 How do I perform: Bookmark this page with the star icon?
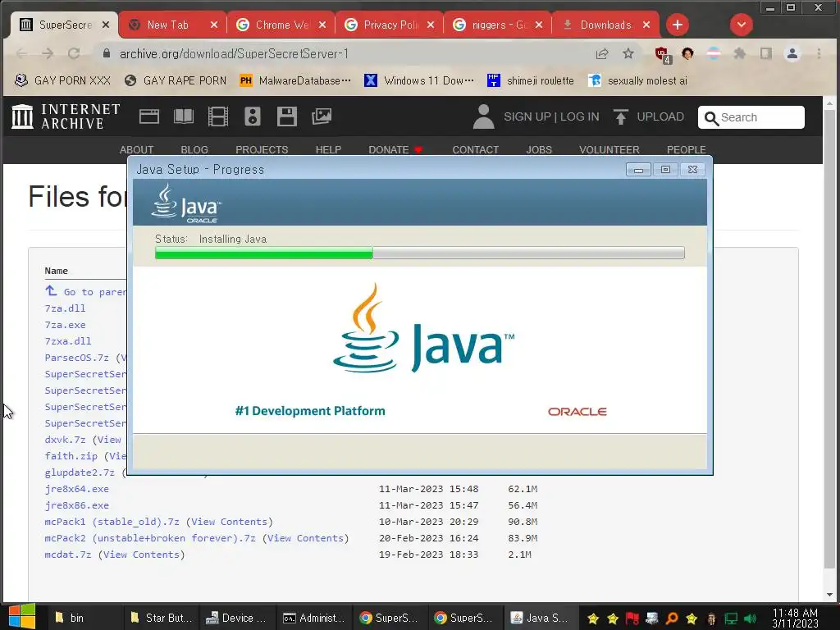628,53
